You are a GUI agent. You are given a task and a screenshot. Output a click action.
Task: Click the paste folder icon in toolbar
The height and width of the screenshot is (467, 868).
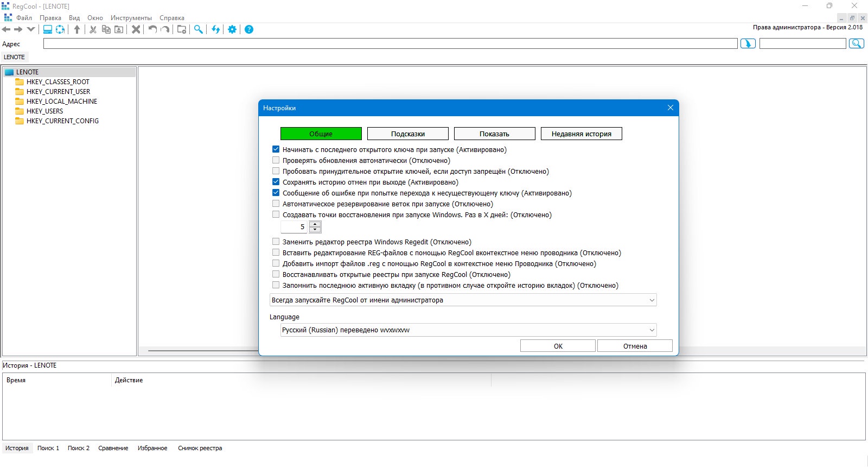(119, 29)
